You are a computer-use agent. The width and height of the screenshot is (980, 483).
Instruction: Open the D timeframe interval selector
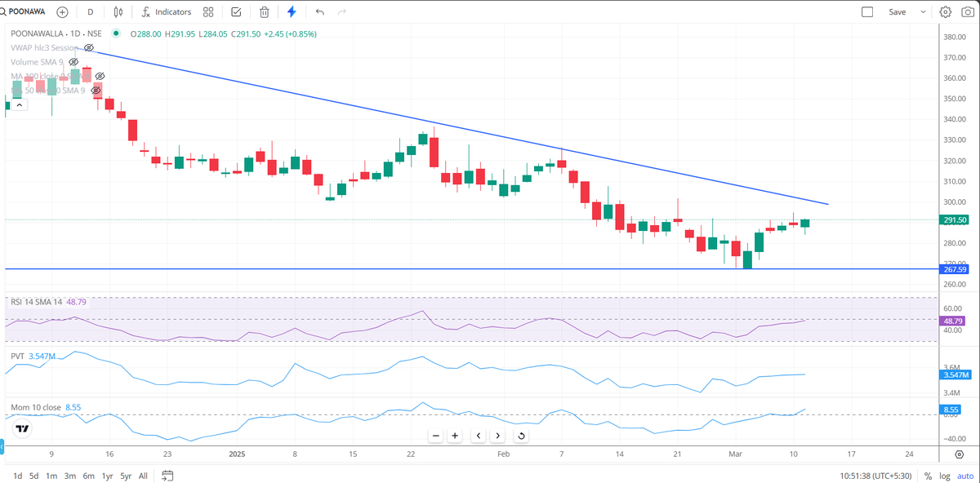90,12
